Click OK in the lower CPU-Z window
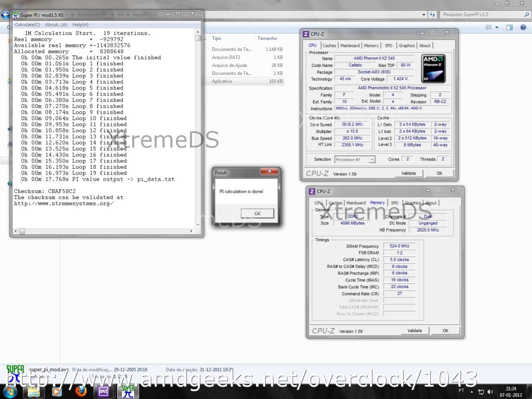Viewport: 532px width, 399px height. coord(446,330)
